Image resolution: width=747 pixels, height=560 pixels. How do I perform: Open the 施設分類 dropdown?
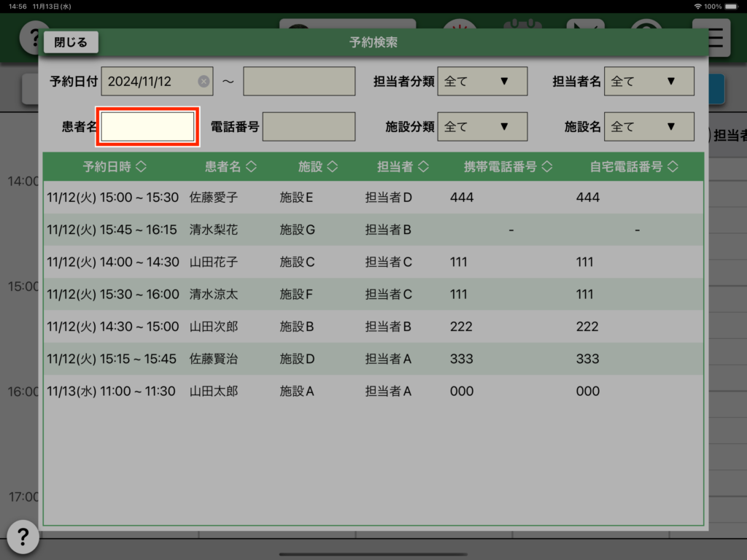click(482, 127)
